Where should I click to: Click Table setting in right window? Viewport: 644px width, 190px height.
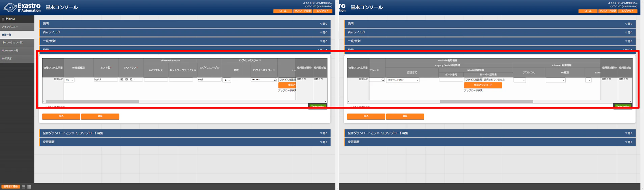pos(623,106)
